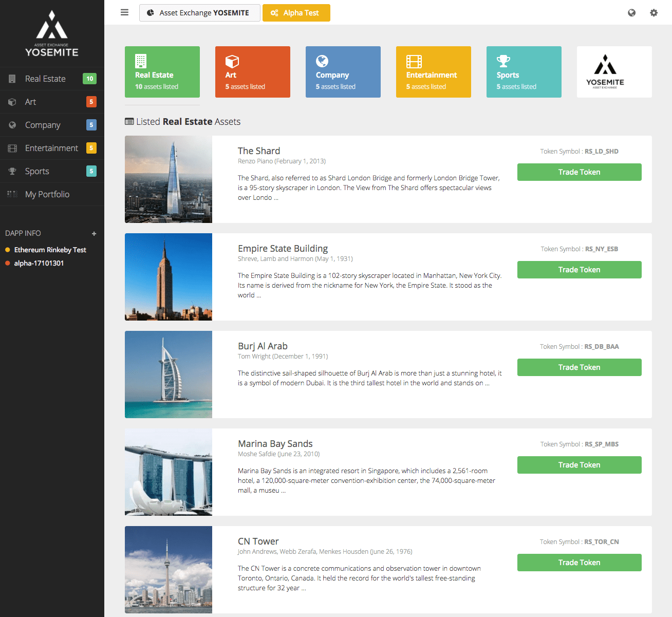
Task: Click the globe icon in top bar
Action: (632, 13)
